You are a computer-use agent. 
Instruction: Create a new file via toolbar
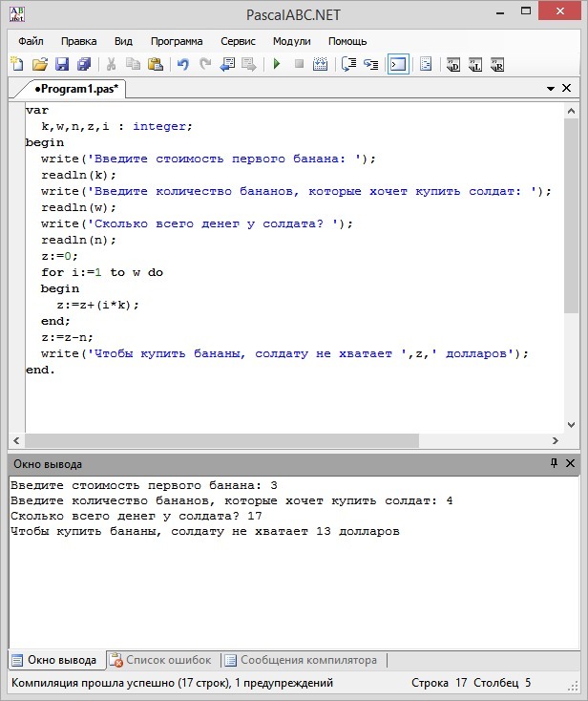click(17, 64)
